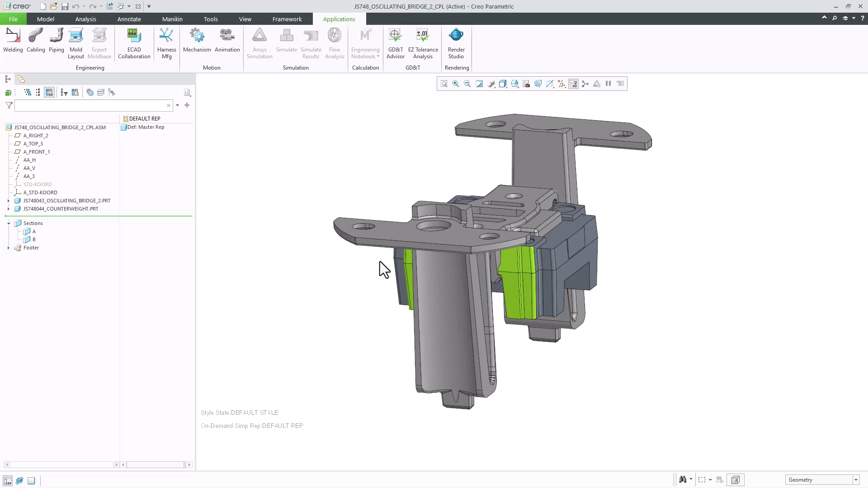
Task: Launch Ansys Simulation
Action: [259, 43]
